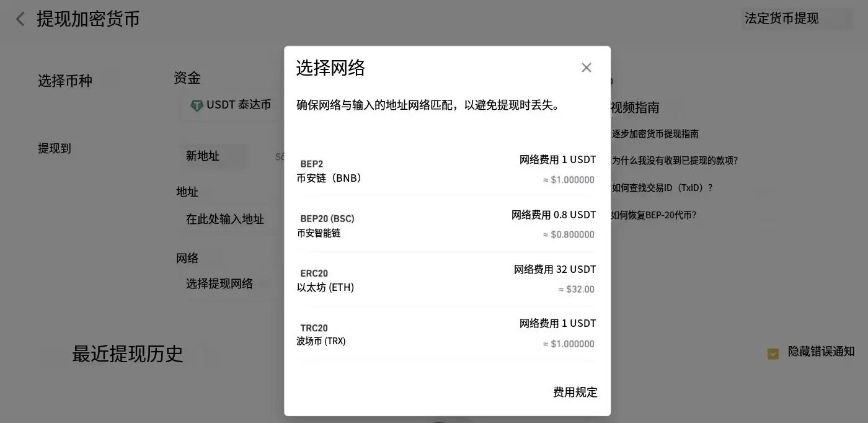This screenshot has height=423, width=868.
Task: Close the 选择网络 dialog
Action: point(586,67)
